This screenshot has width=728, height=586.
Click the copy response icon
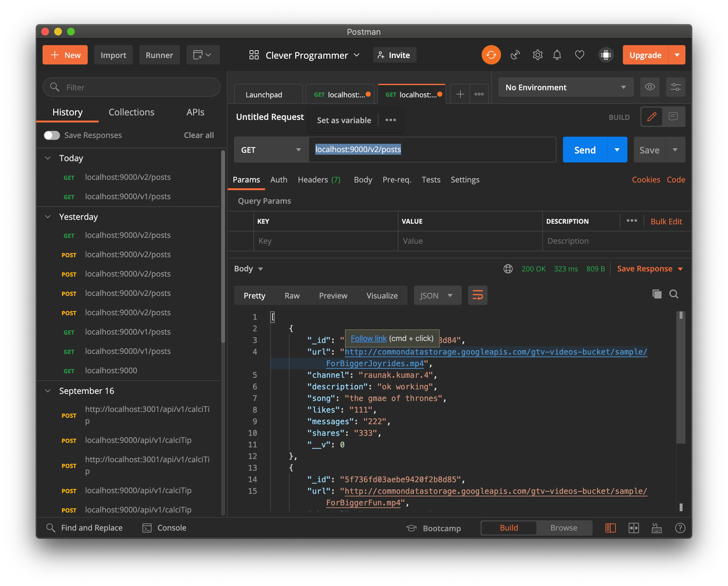coord(657,294)
